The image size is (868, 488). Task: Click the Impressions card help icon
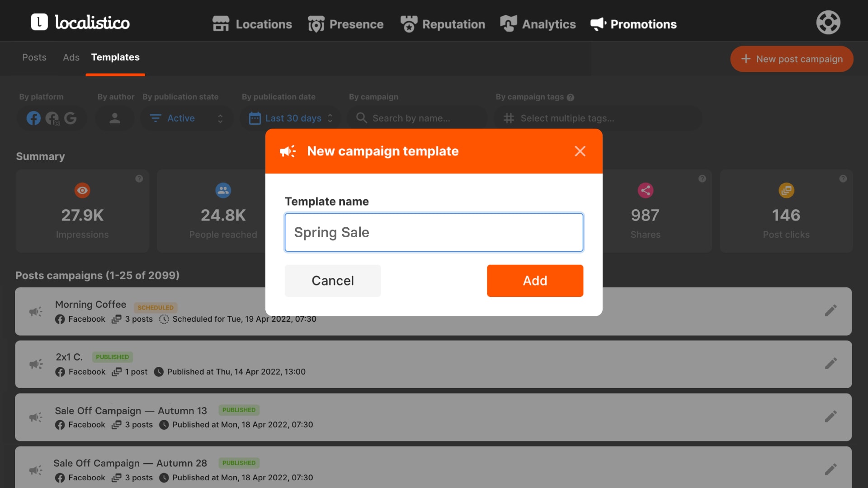tap(139, 178)
